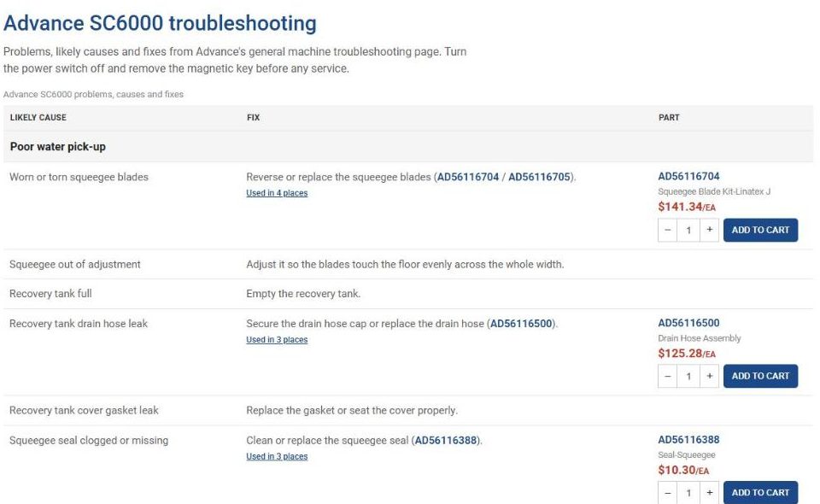Open AD56116388 part title in Part column

coord(688,440)
